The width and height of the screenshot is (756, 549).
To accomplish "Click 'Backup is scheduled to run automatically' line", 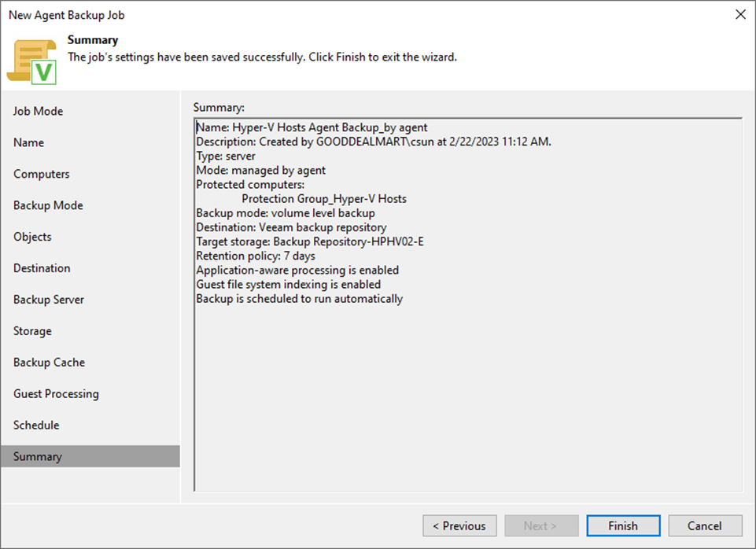I will click(300, 299).
